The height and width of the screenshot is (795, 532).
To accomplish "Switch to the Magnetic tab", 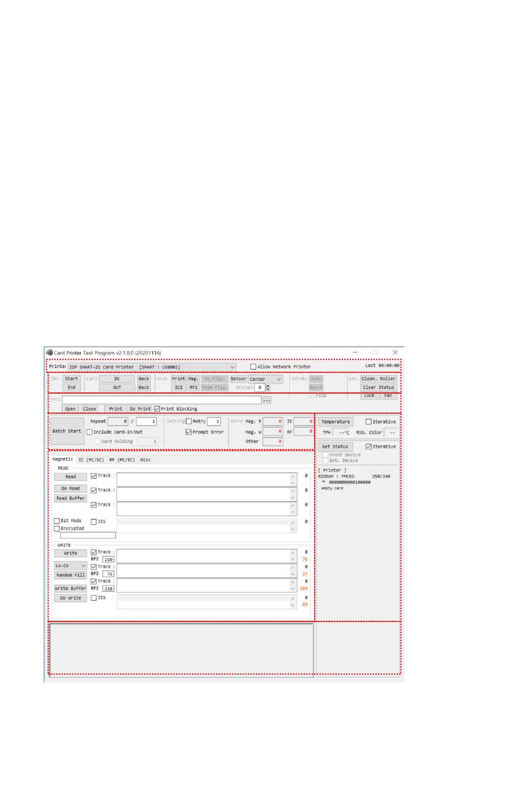I will coord(63,459).
